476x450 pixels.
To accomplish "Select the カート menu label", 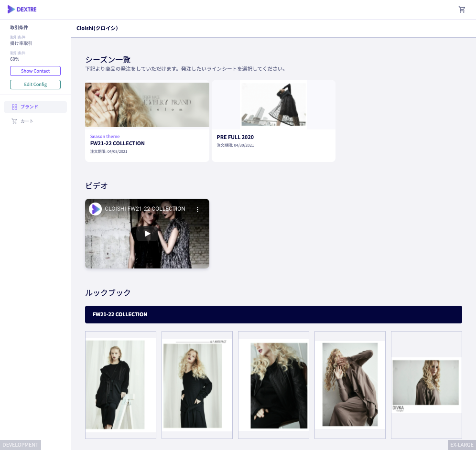I will (x=27, y=121).
